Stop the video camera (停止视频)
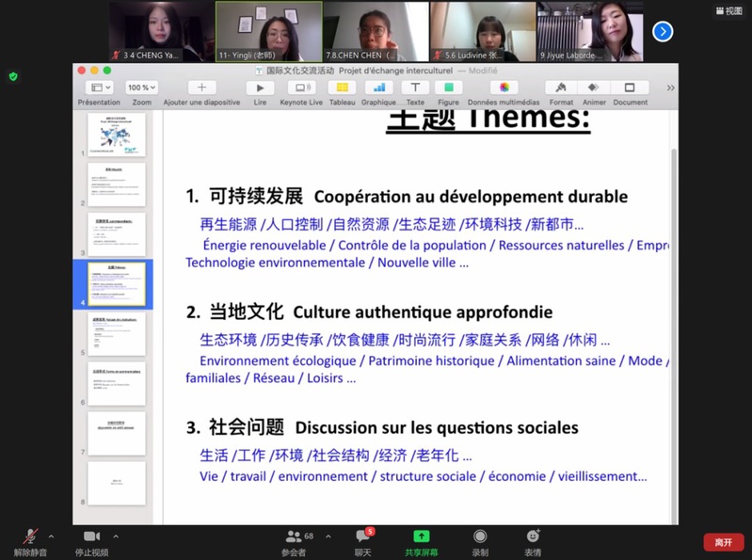752x560 pixels. [91, 537]
